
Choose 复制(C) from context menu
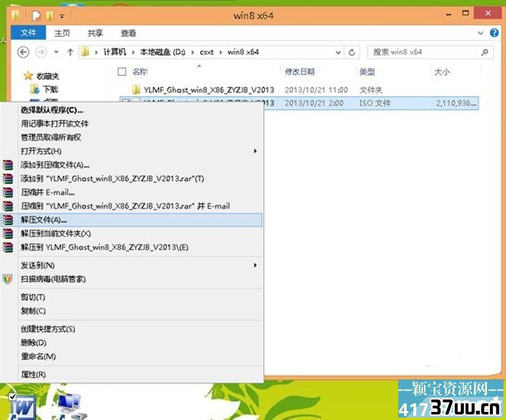coord(33,311)
